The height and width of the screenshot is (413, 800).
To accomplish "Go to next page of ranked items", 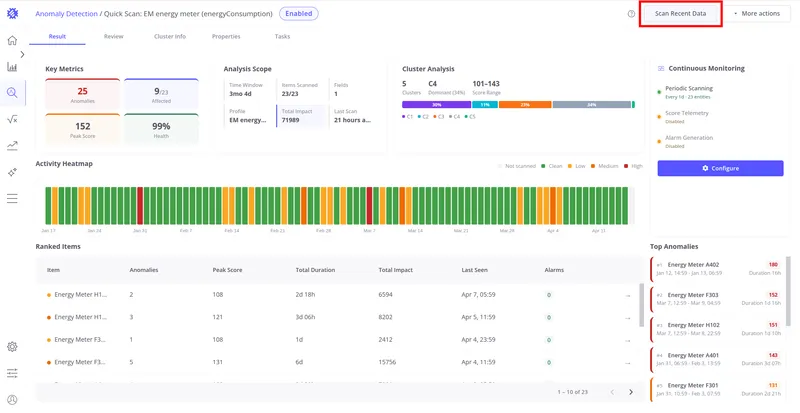I will [x=631, y=392].
